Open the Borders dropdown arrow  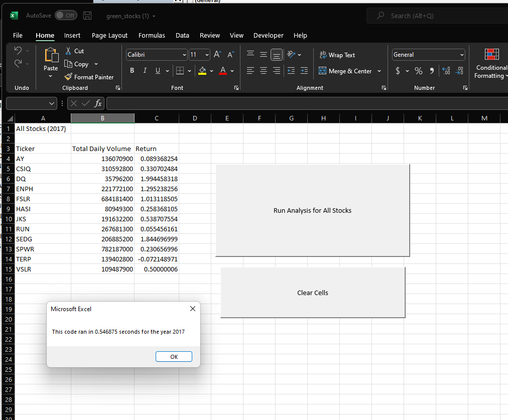[190, 71]
